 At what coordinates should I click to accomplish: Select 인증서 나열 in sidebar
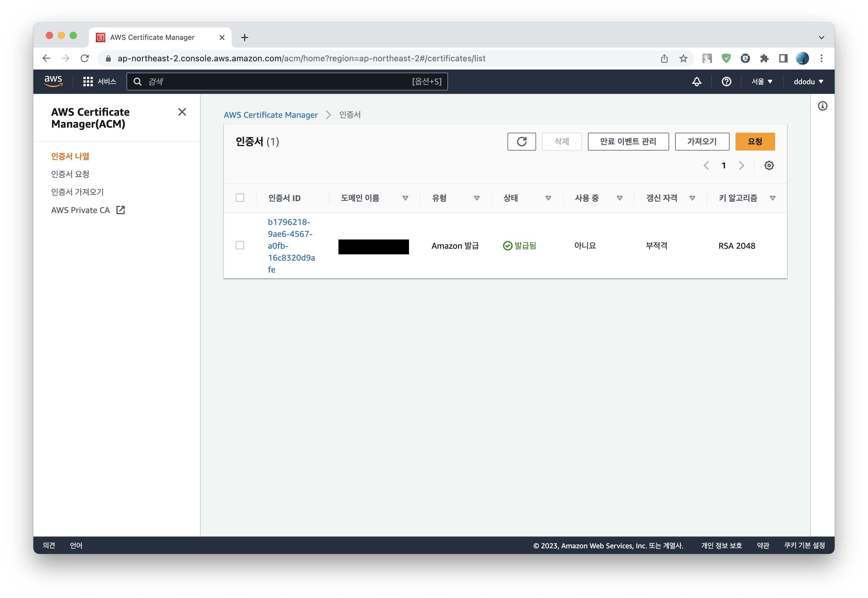[x=70, y=156]
